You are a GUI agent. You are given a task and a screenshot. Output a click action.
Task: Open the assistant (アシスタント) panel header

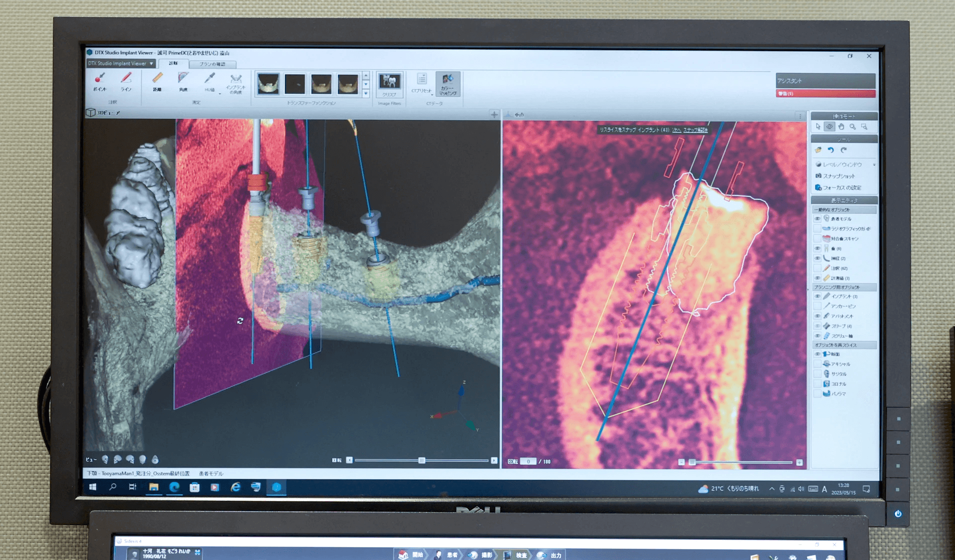click(825, 81)
